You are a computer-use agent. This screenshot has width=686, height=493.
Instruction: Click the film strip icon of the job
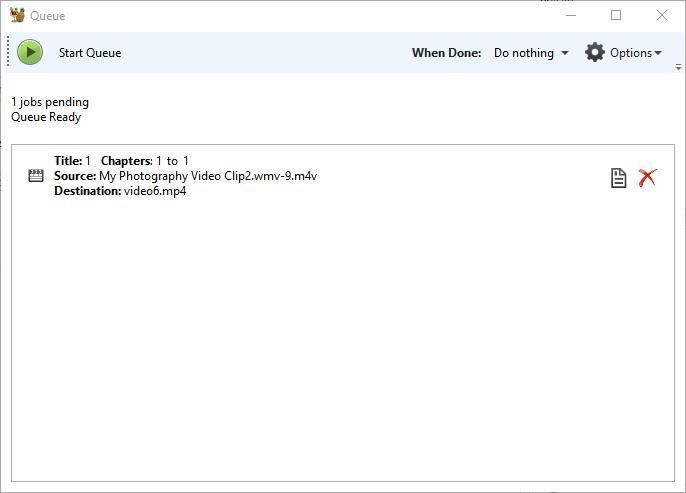[36, 176]
